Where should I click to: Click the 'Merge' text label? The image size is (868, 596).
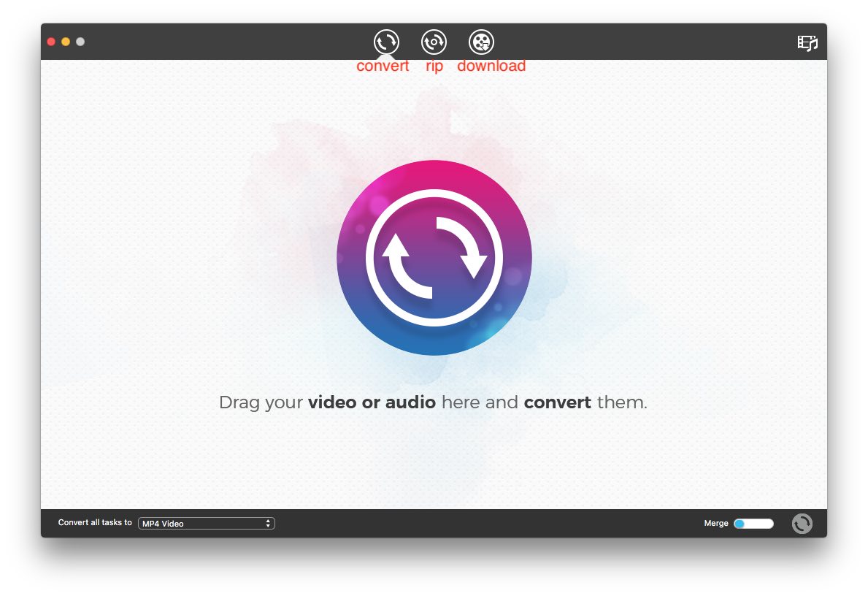[715, 524]
